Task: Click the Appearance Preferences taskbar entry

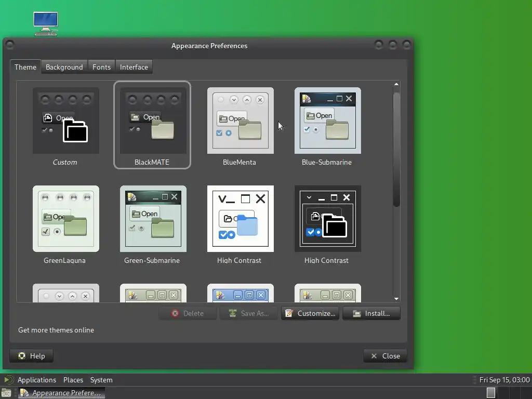Action: pyautogui.click(x=61, y=393)
